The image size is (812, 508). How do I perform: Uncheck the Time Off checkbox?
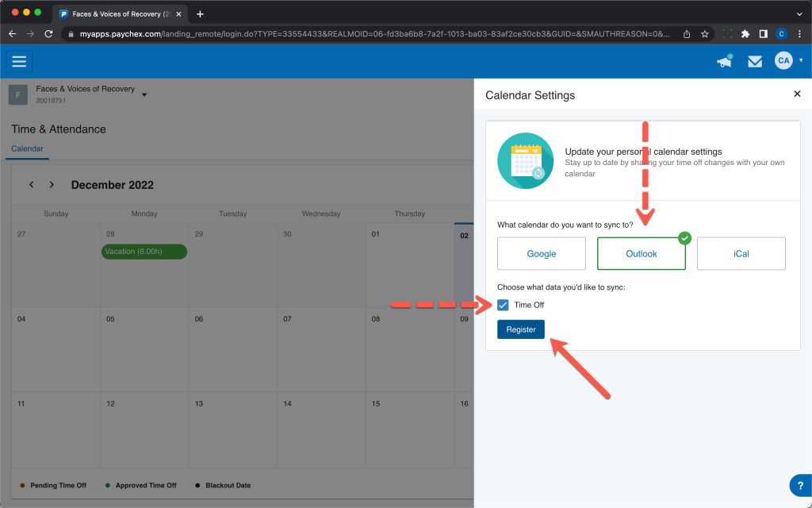pyautogui.click(x=503, y=305)
